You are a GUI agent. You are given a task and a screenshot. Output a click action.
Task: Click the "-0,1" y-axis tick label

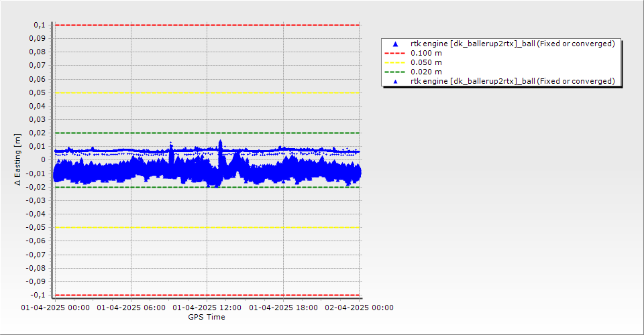point(38,295)
